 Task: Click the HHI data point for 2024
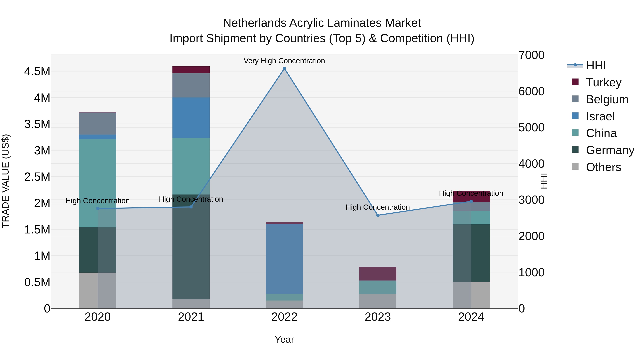coord(471,201)
